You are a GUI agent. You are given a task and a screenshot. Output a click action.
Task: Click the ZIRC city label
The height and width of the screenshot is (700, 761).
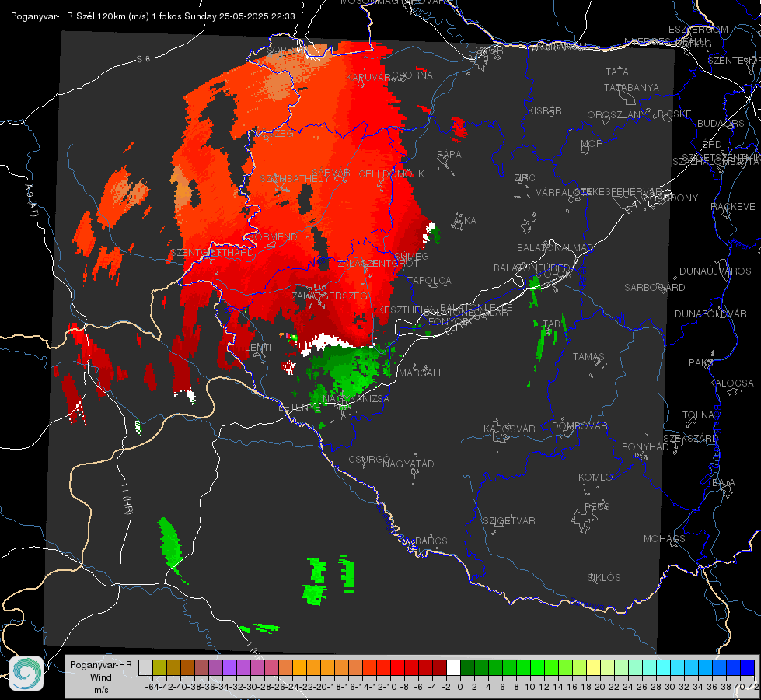tap(525, 178)
